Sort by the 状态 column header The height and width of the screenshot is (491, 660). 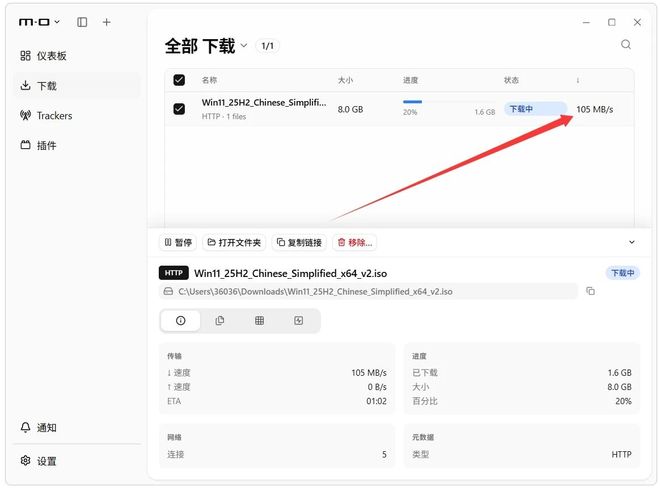coord(511,80)
